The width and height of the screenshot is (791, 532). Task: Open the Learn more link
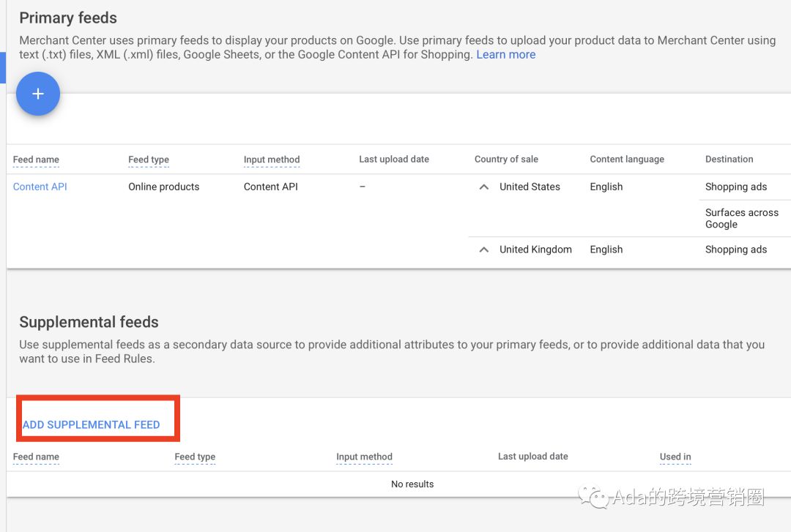[x=505, y=55]
